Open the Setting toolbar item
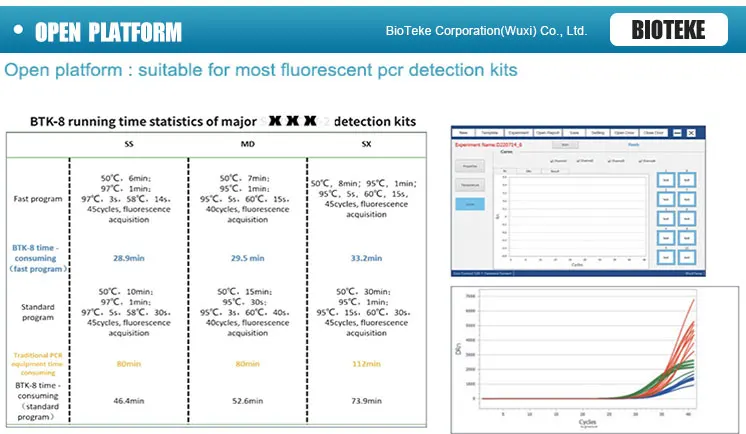 pyautogui.click(x=598, y=133)
